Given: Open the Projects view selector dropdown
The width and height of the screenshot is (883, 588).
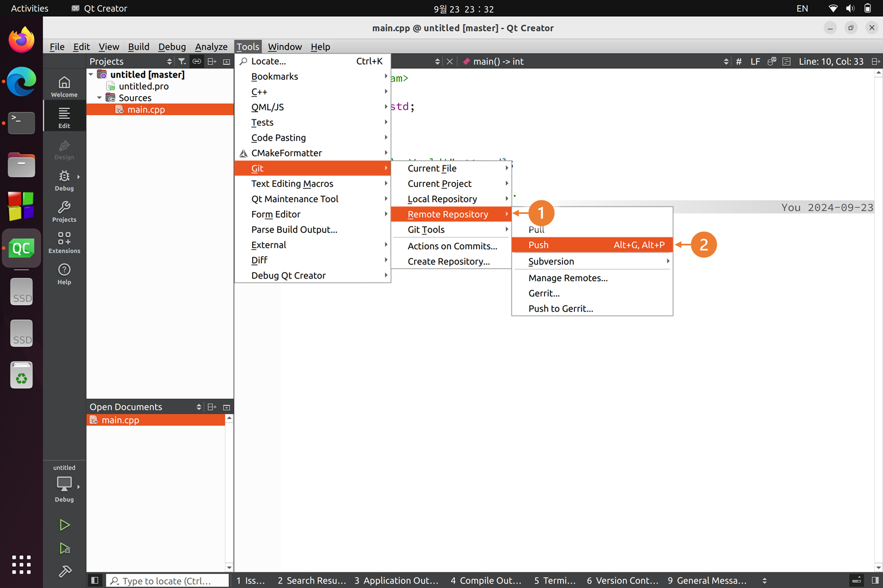Looking at the screenshot, I should coord(130,61).
